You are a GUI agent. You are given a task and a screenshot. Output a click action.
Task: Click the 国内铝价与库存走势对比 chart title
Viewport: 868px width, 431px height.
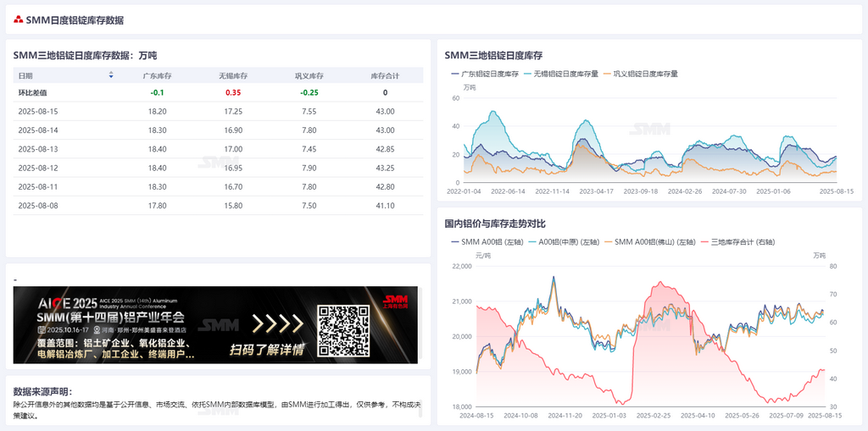495,224
